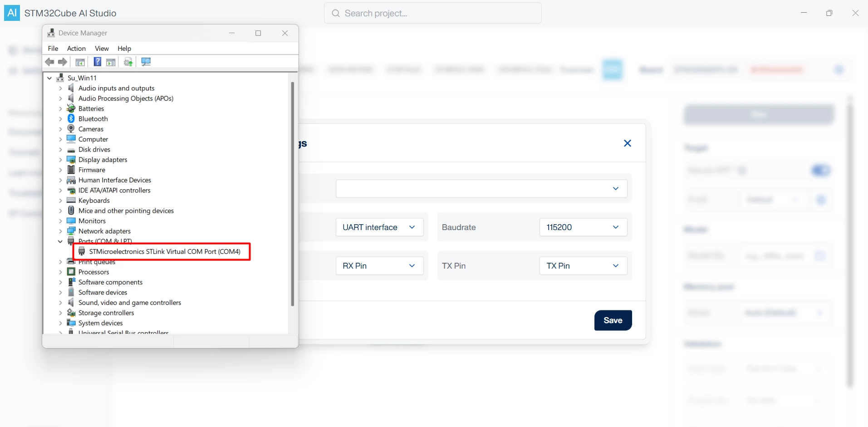
Task: Click the Disk drives category icon
Action: tap(71, 149)
